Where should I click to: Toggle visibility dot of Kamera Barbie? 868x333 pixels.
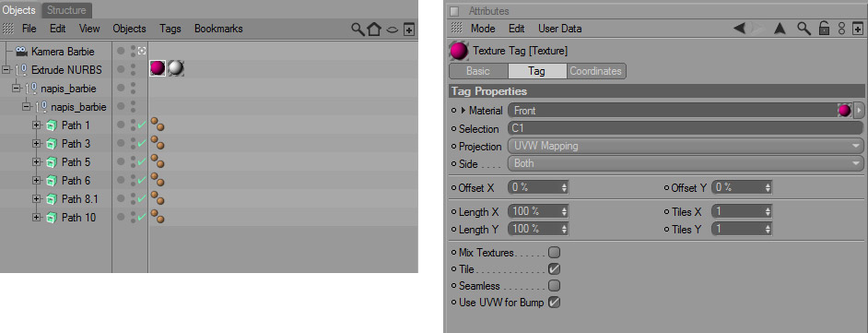point(121,51)
